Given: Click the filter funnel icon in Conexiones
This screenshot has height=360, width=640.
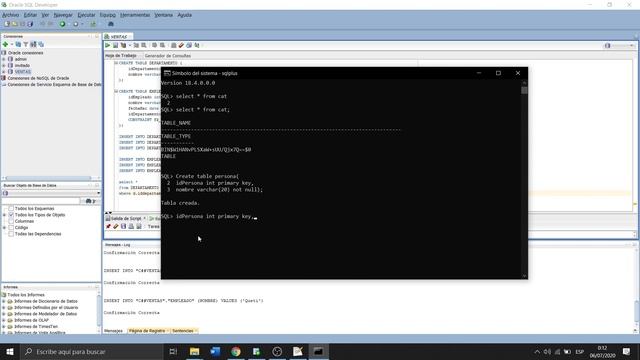Looking at the screenshot, I should pos(26,44).
